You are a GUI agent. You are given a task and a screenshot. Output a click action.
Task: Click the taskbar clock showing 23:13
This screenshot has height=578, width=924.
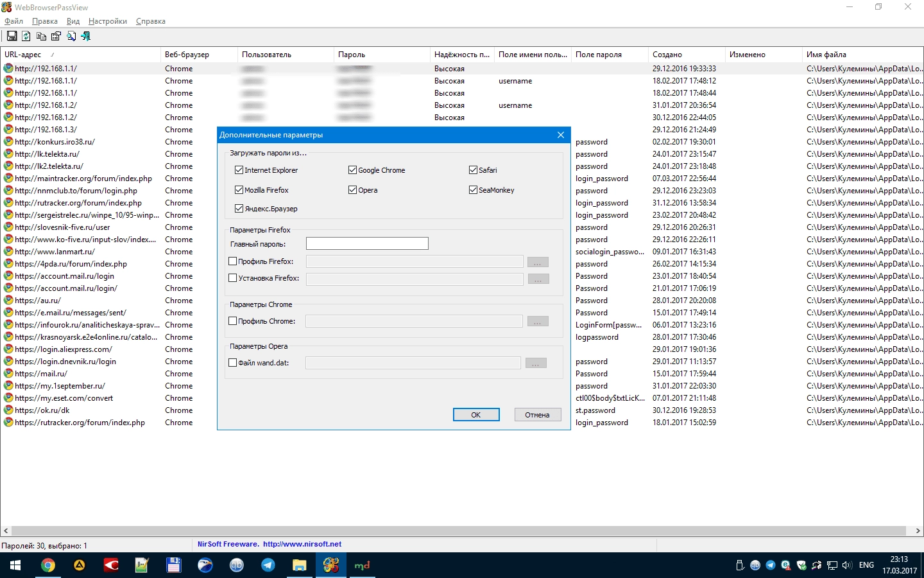tap(899, 565)
